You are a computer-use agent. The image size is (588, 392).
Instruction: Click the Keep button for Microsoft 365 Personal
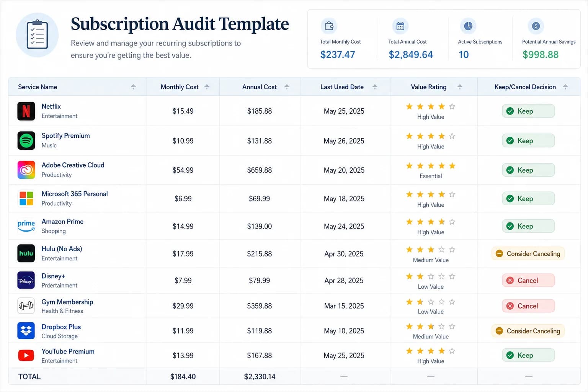tap(528, 198)
